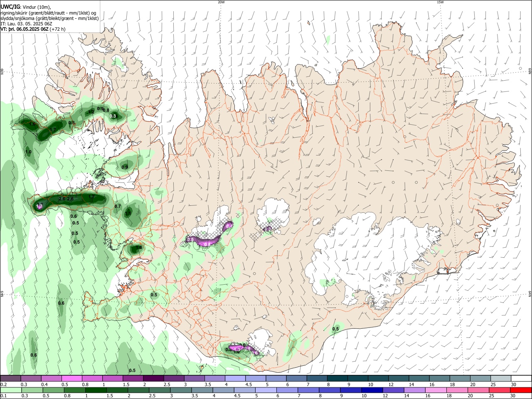532x399 pixels.
Task: Click the violet swatch above rain-scale label 14
Action: click(x=414, y=390)
